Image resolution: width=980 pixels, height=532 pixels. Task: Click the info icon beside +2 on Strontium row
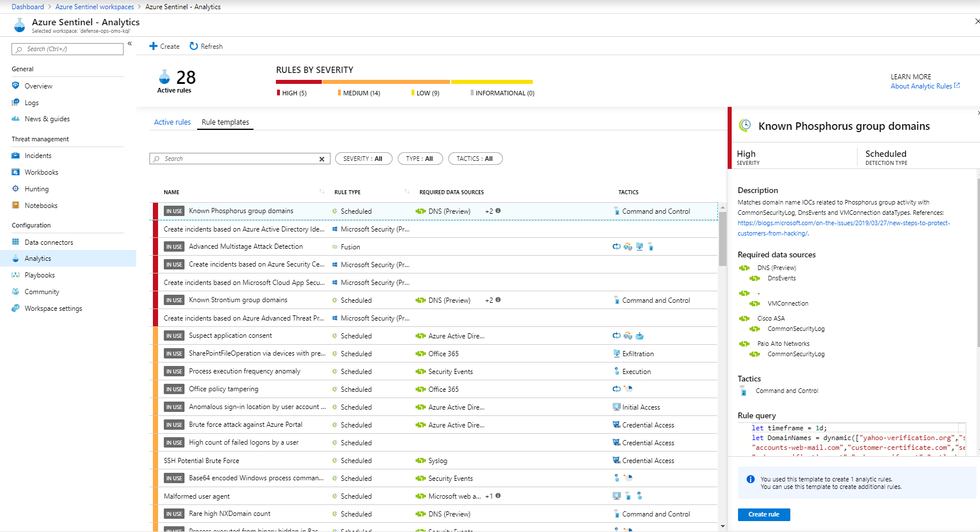498,300
